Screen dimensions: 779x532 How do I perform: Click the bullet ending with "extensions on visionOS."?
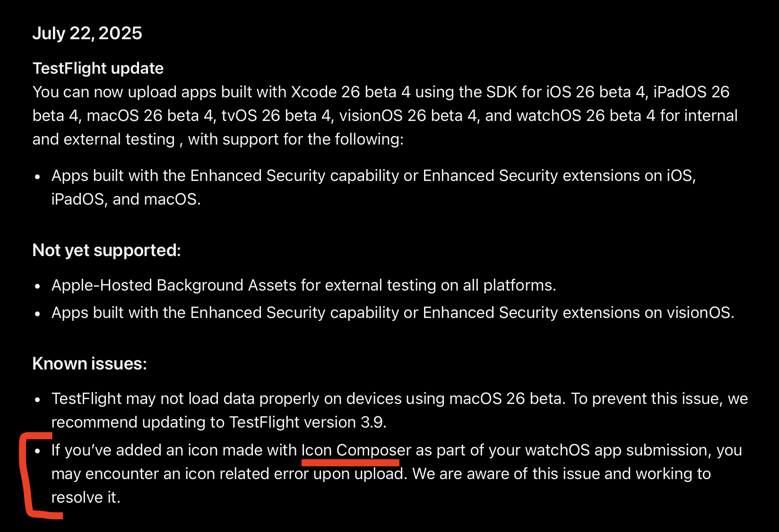[x=392, y=313]
